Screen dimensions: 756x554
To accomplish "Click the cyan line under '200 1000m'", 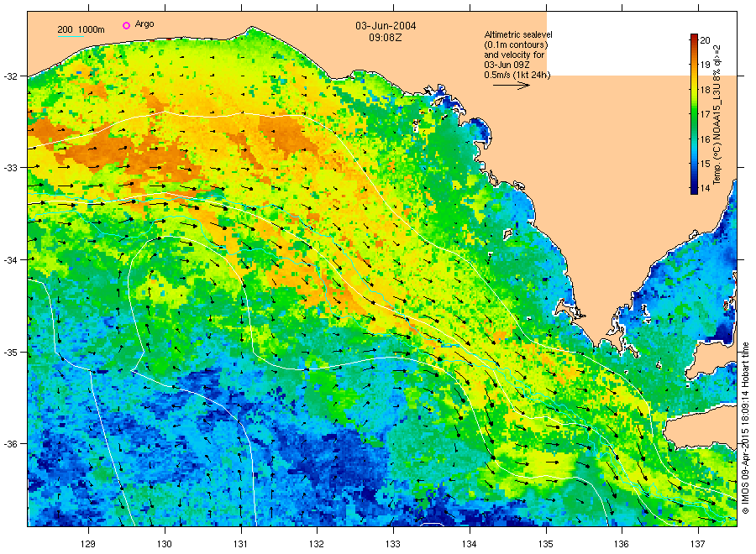I will point(71,35).
